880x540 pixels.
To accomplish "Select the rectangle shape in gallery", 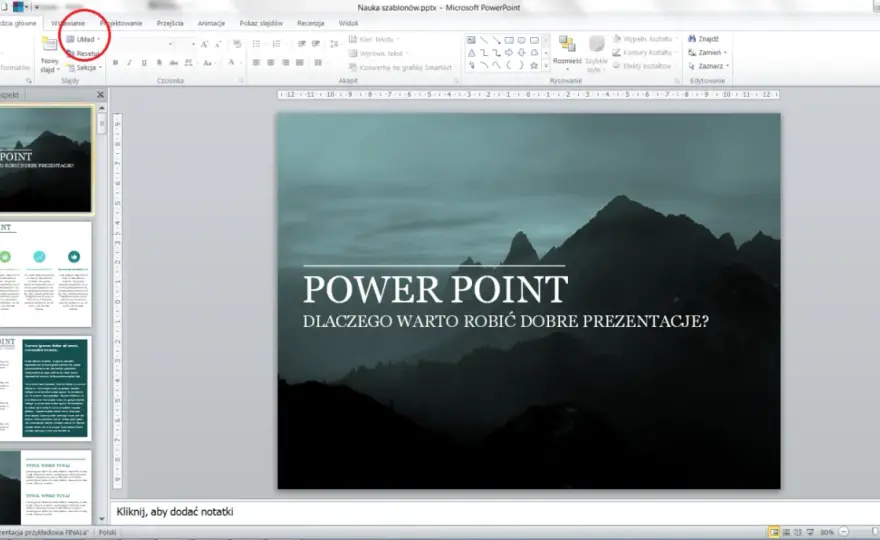I will 509,40.
